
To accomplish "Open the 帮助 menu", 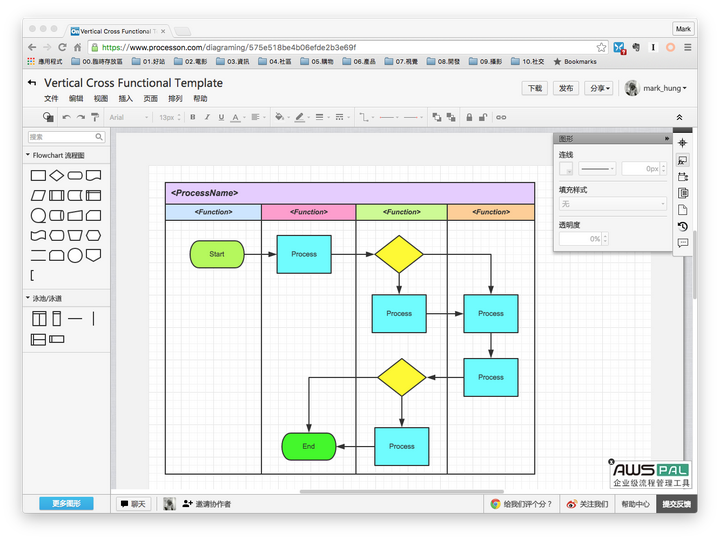I will click(x=200, y=98).
